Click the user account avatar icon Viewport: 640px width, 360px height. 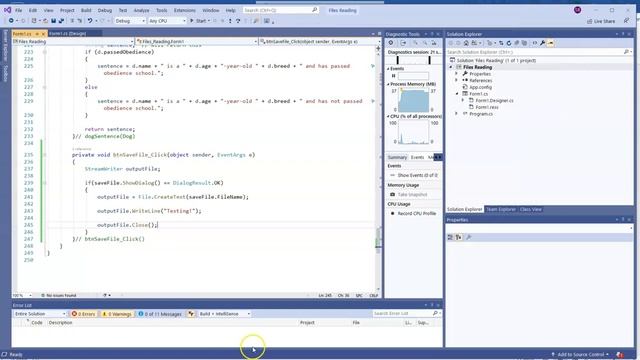[x=577, y=10]
